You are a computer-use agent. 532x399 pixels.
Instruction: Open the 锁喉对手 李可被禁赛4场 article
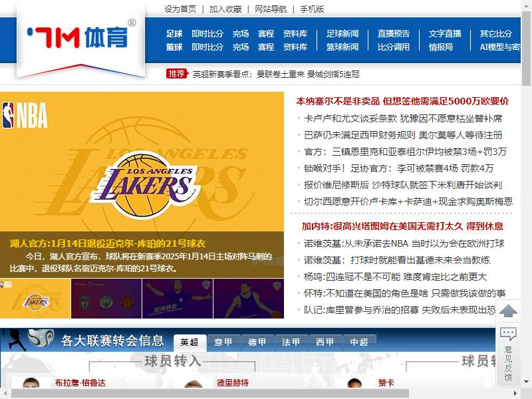(x=398, y=168)
